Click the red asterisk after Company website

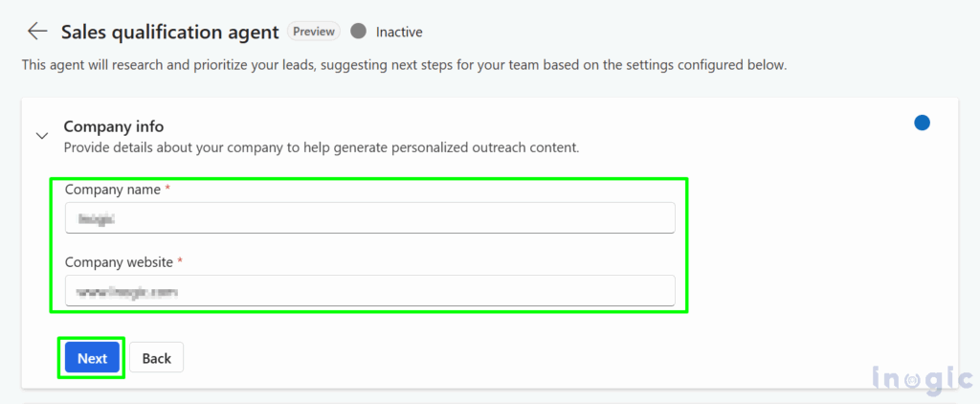(x=181, y=261)
